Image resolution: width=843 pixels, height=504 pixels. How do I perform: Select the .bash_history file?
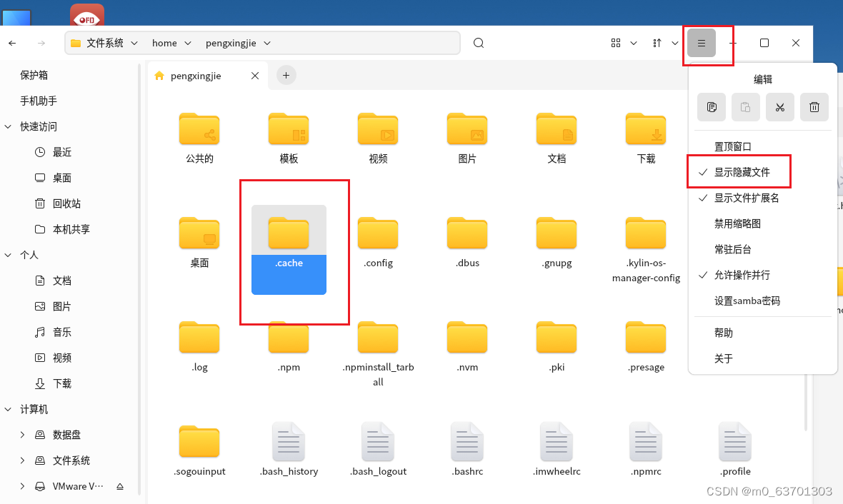pos(289,450)
